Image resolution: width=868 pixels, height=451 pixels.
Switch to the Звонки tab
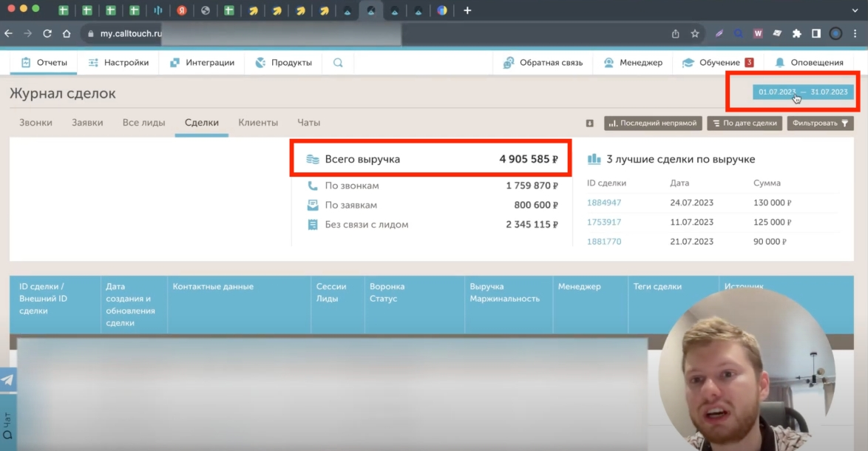[35, 122]
